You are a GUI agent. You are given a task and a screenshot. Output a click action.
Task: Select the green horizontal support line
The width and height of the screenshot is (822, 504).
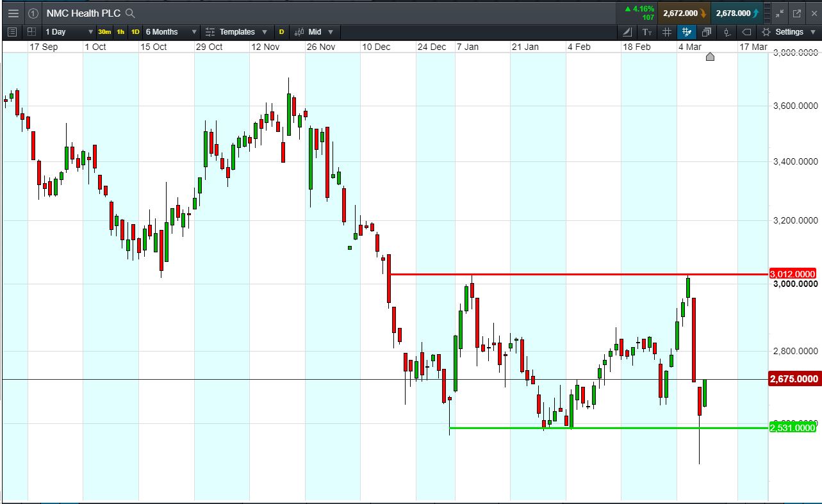click(609, 428)
